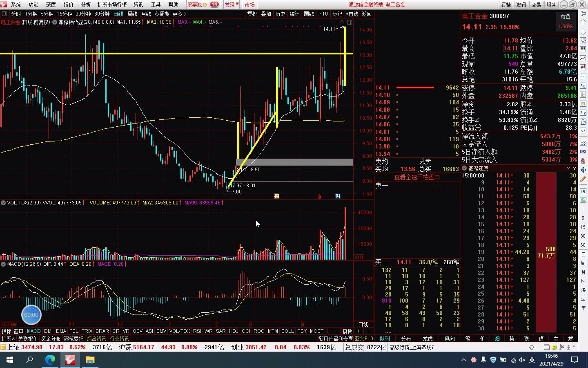Select the KDJ indicator
Image resolution: width=588 pixels, height=368 pixels.
(x=234, y=331)
